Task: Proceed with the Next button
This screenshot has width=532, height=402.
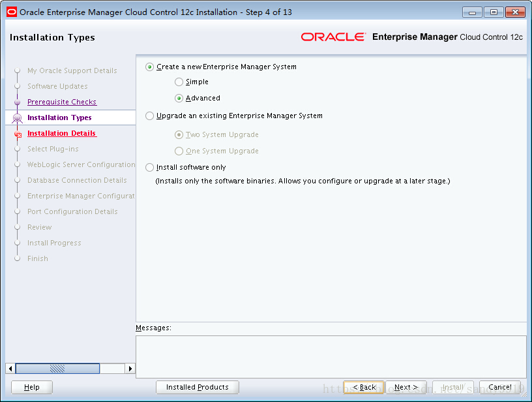Action: pos(406,387)
